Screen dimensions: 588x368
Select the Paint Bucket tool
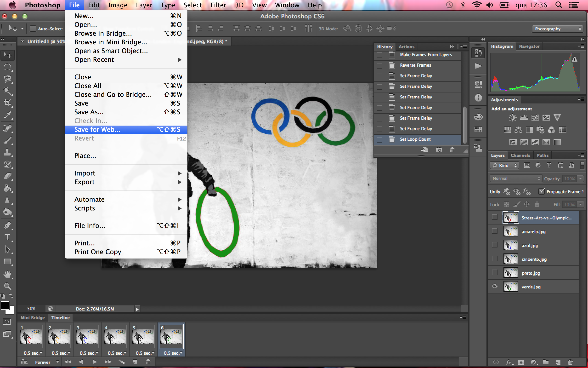[x=7, y=188]
